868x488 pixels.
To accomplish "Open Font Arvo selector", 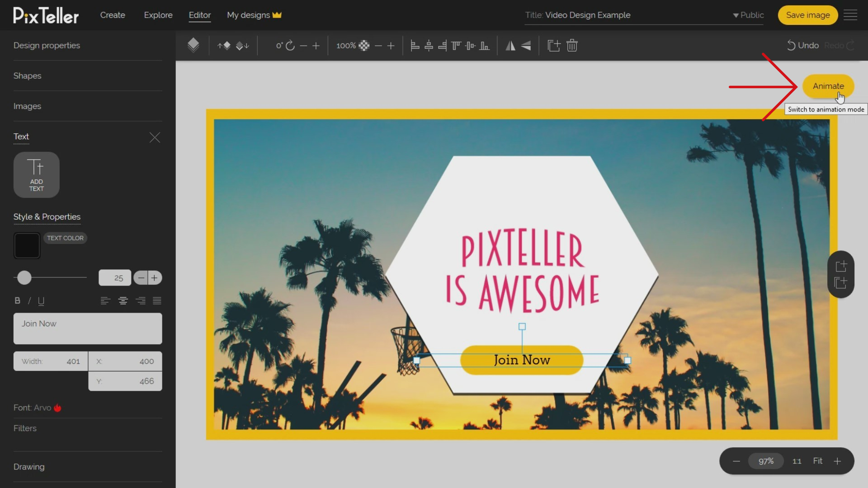I will (x=37, y=408).
